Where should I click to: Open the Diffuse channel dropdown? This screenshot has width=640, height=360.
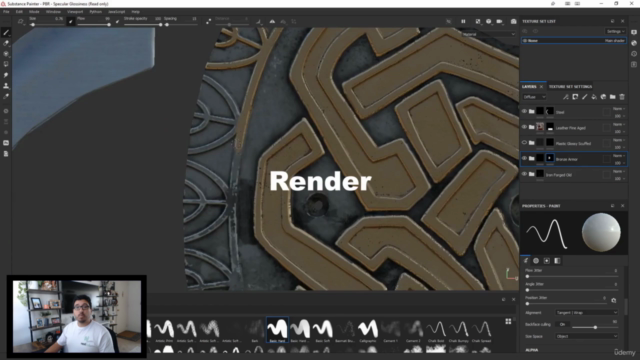click(534, 97)
